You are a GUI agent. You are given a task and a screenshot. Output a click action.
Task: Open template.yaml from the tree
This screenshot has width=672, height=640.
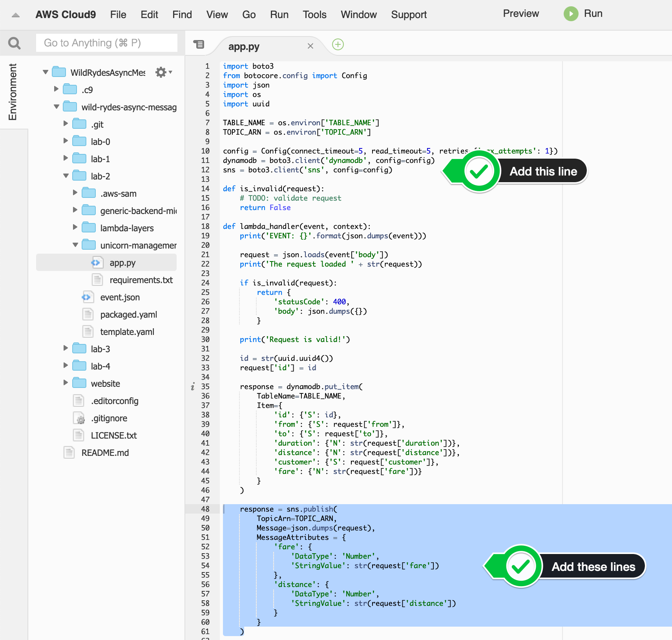[127, 332]
